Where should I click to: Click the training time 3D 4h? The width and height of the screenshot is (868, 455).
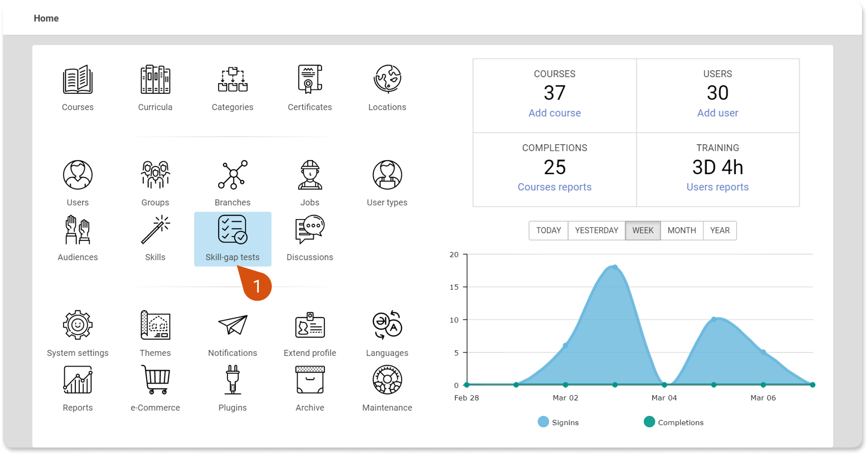717,167
